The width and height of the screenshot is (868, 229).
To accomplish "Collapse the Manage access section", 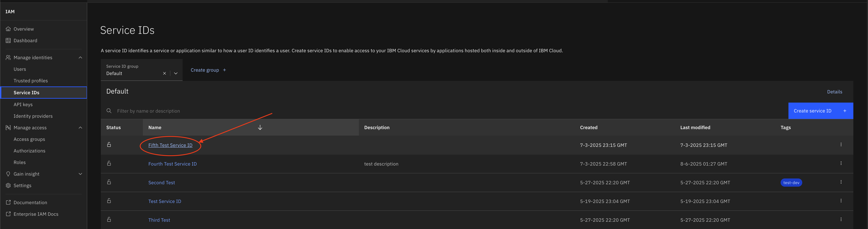I will point(80,128).
